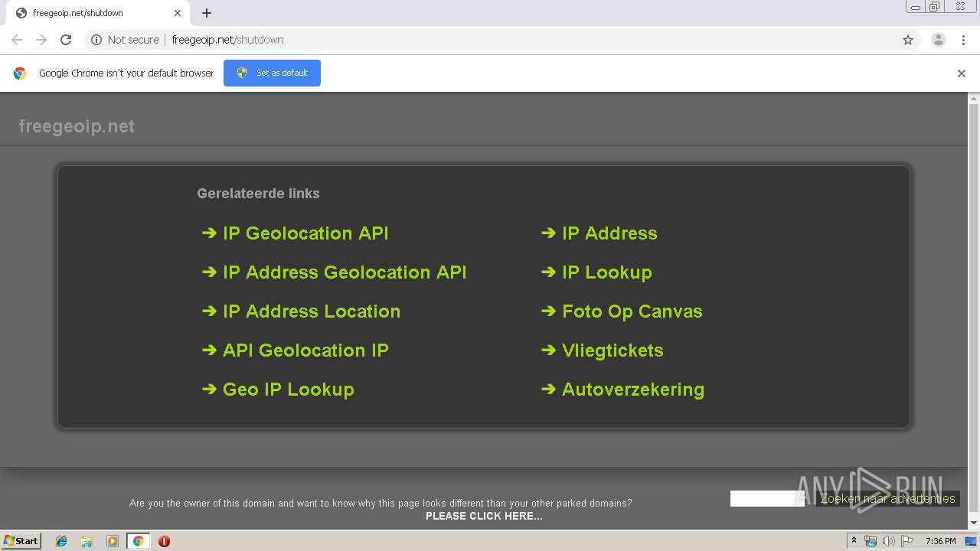This screenshot has width=980, height=551.
Task: Click the white search input field at the bottom
Action: (767, 499)
